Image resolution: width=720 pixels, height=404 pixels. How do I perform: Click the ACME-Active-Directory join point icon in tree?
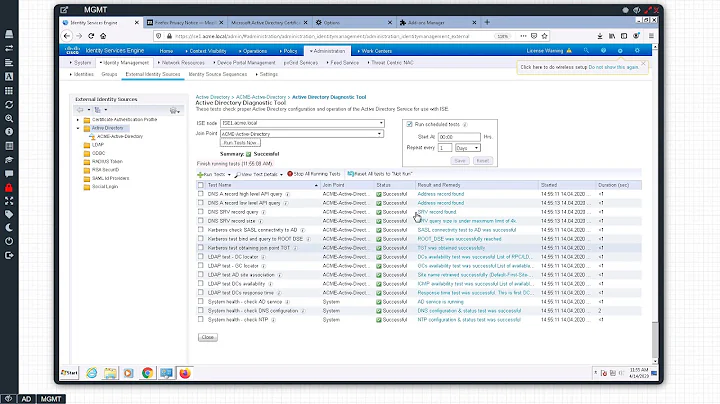(92, 136)
